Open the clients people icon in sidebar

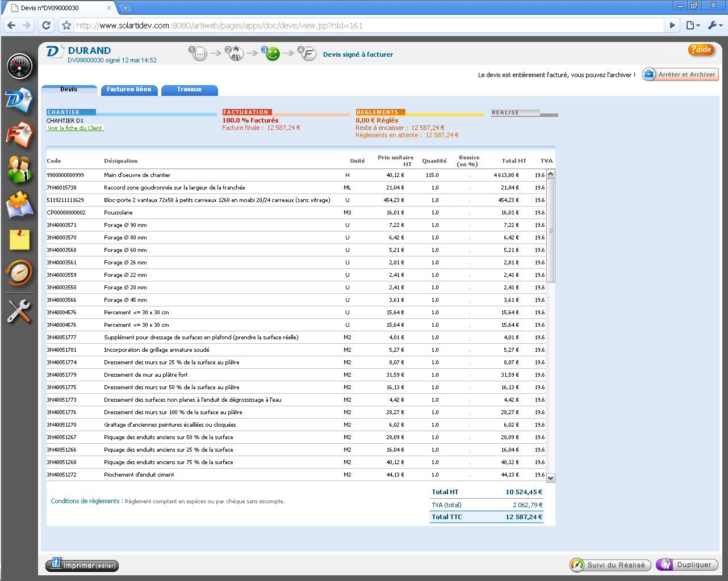(19, 169)
